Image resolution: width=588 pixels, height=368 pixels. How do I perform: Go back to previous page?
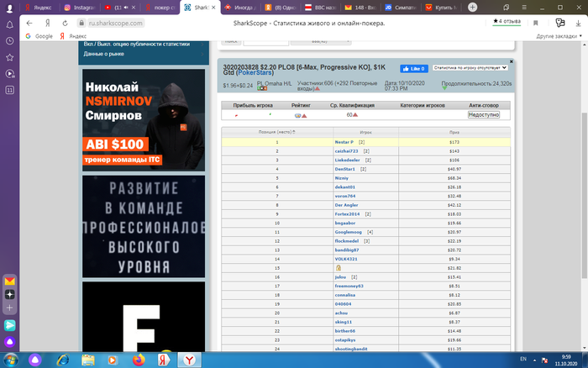point(29,24)
